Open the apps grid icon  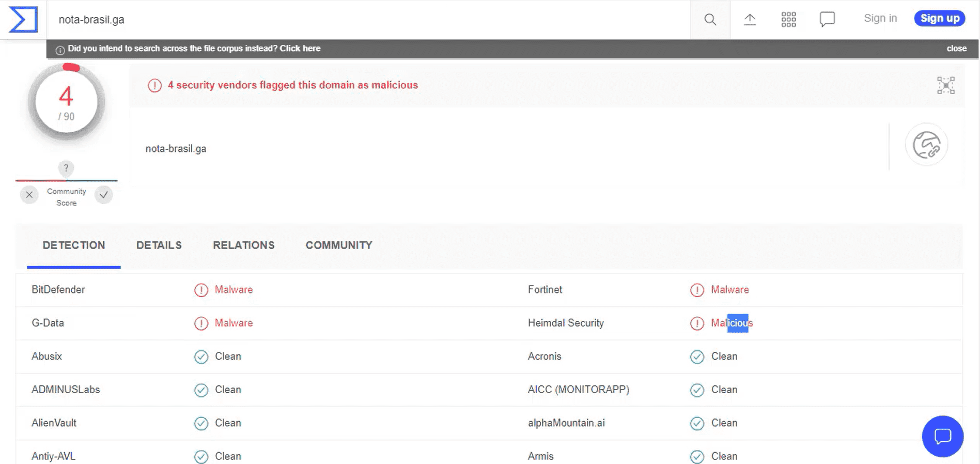pos(788,20)
